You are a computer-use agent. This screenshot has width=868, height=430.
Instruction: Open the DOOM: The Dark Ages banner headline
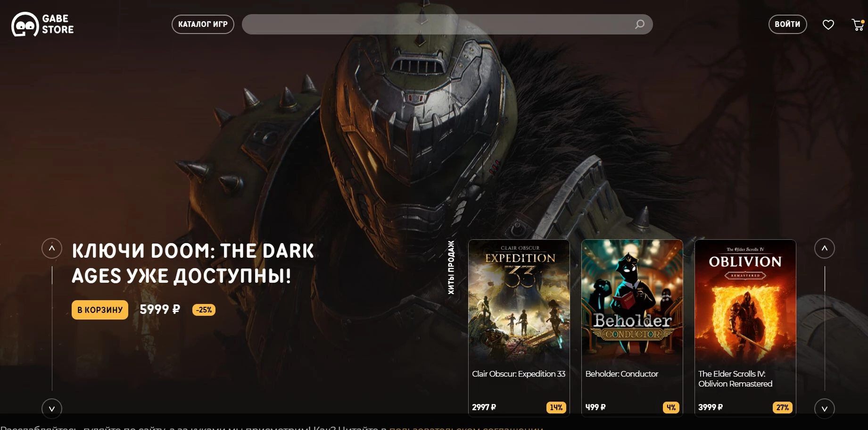point(192,263)
